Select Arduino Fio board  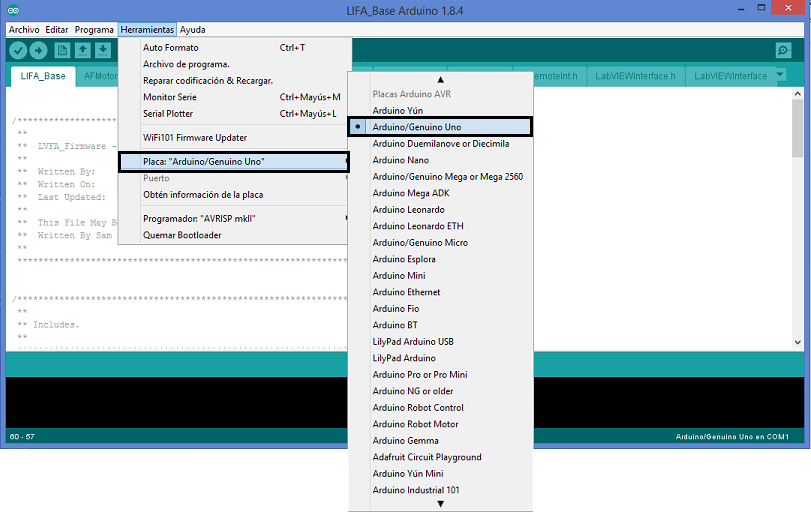pyautogui.click(x=441, y=309)
